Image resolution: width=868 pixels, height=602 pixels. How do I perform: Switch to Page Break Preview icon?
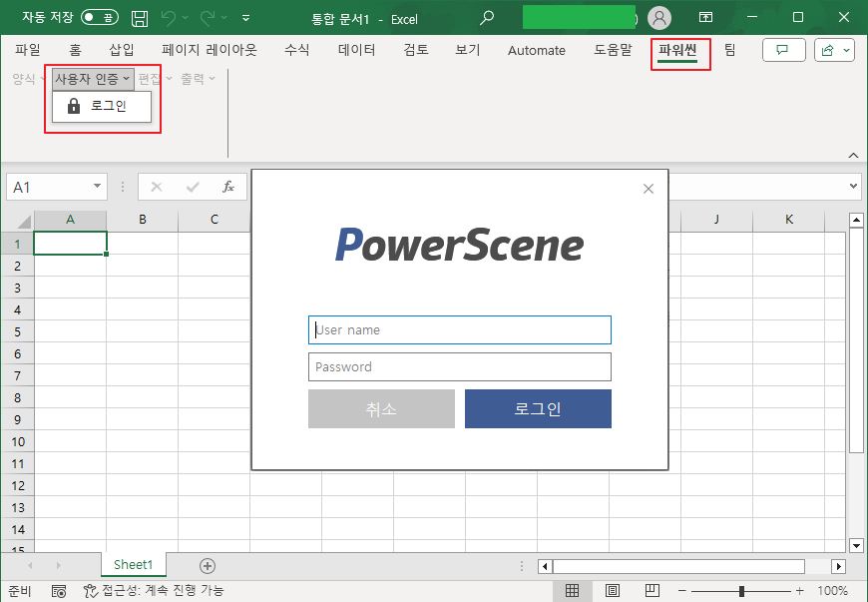(x=652, y=590)
